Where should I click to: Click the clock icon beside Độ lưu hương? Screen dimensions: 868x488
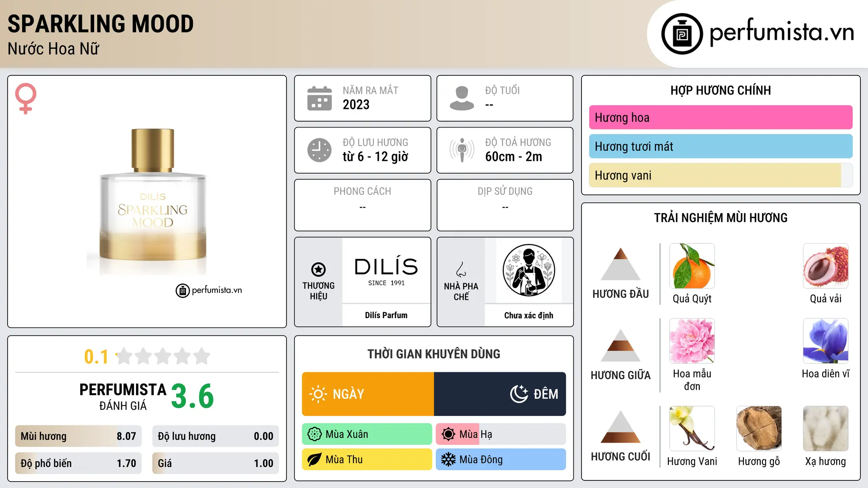tap(320, 150)
